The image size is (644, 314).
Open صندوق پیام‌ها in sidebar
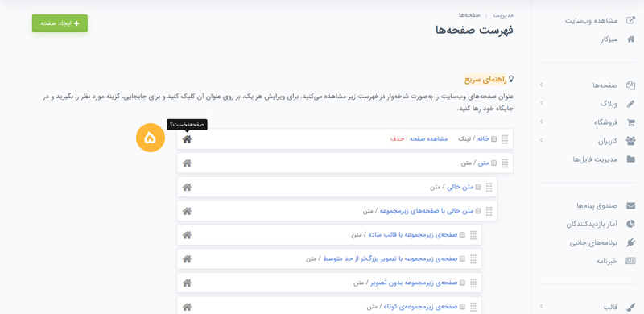click(x=597, y=205)
